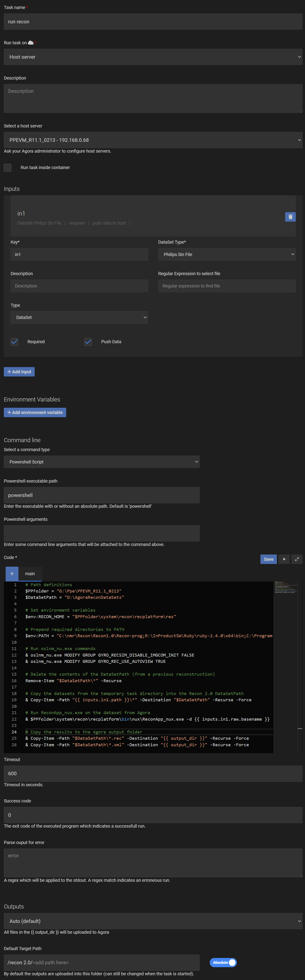Add a new code file tab
This screenshot has height=980, width=305.
[x=12, y=574]
